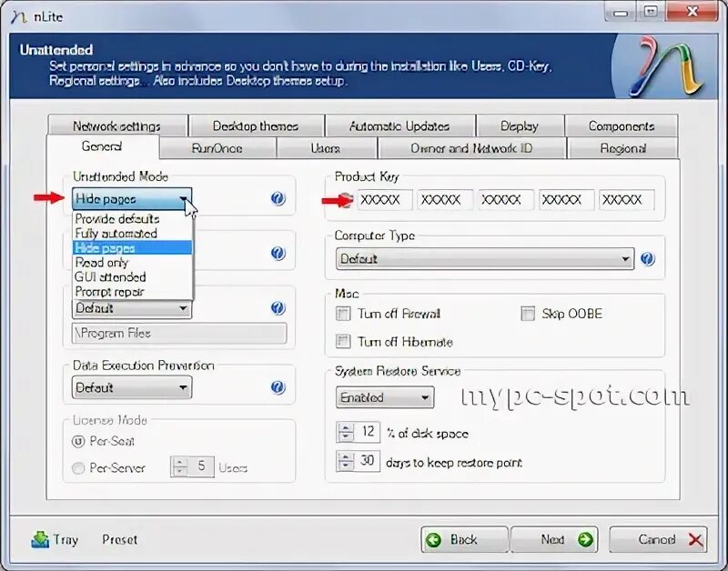Open help icon below Unattended Mode help
Viewport: 728px width, 571px height.
(278, 254)
